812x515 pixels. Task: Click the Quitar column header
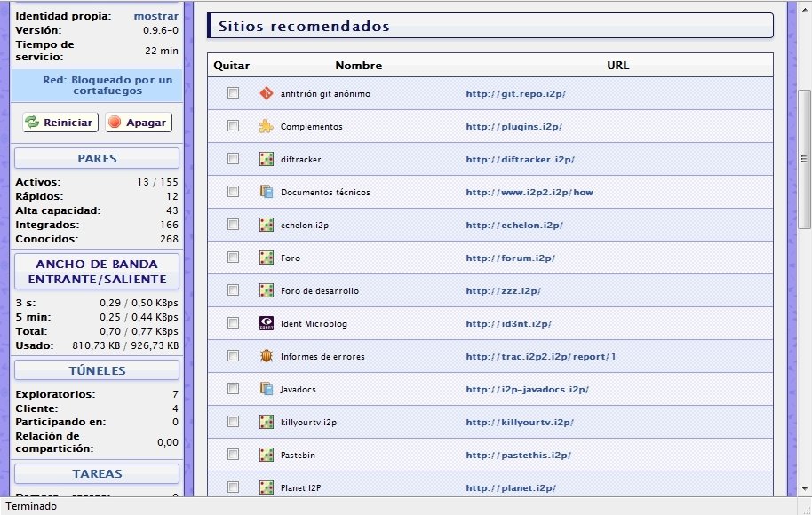(232, 65)
